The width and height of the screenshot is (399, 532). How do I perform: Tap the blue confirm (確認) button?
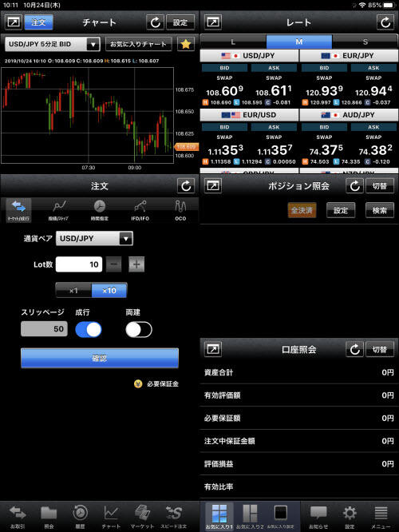[100, 358]
